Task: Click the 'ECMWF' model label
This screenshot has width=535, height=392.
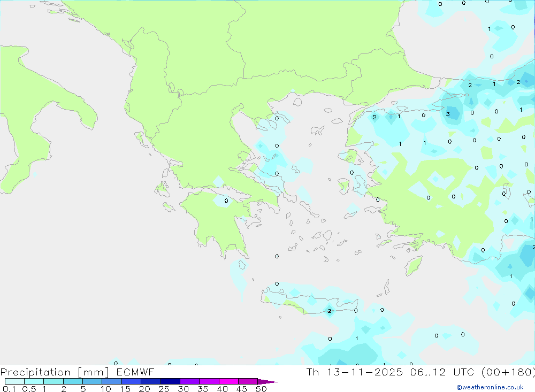Action: 135,372
